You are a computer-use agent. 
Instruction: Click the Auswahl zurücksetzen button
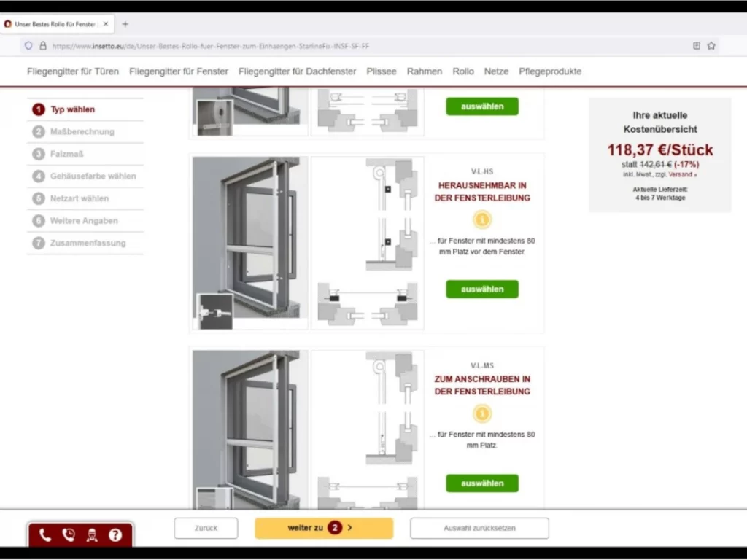[x=479, y=528]
